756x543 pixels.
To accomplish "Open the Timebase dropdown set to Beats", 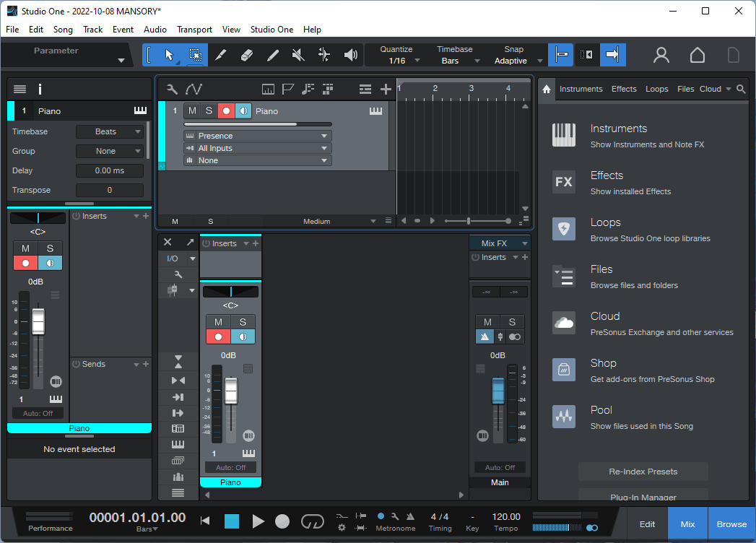I will point(110,131).
